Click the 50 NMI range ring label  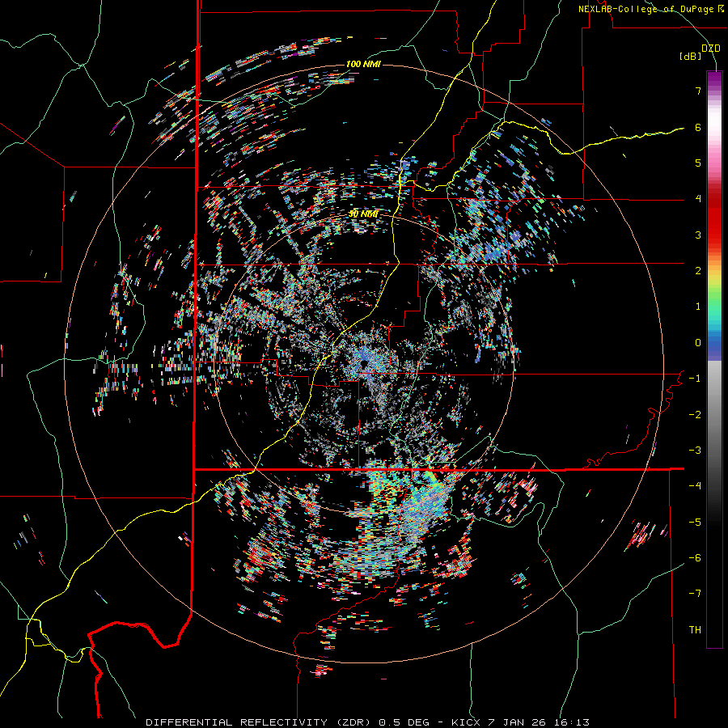pyautogui.click(x=363, y=214)
